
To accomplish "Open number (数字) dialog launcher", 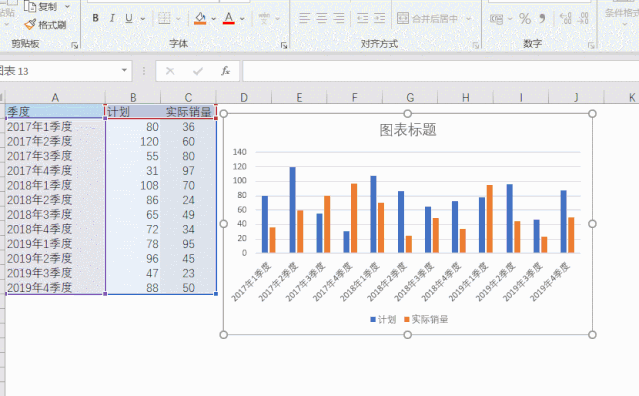I will [x=591, y=46].
